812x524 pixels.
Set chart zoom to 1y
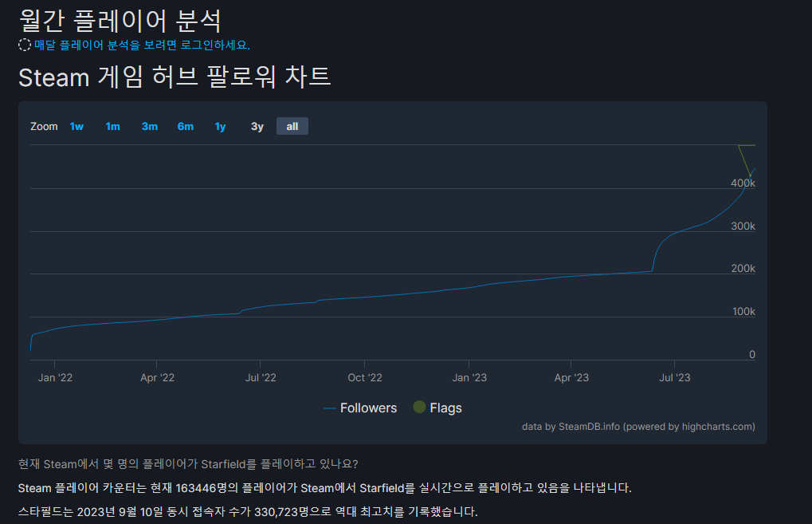220,127
